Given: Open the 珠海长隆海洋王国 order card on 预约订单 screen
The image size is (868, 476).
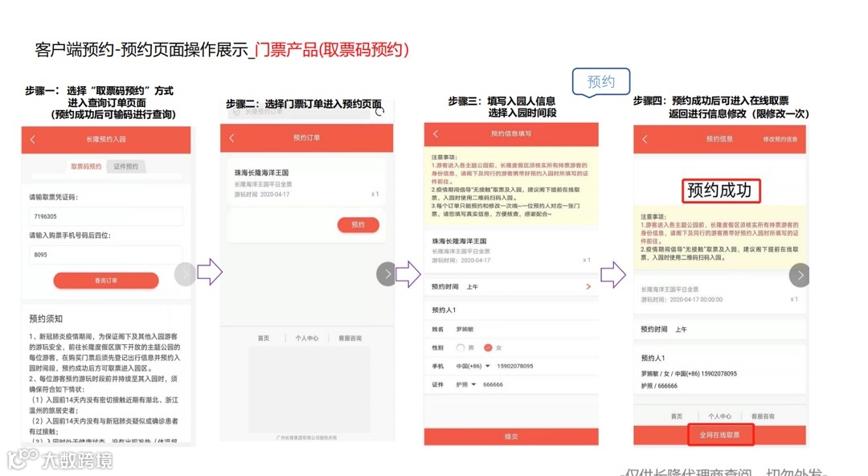Looking at the screenshot, I should (x=306, y=183).
